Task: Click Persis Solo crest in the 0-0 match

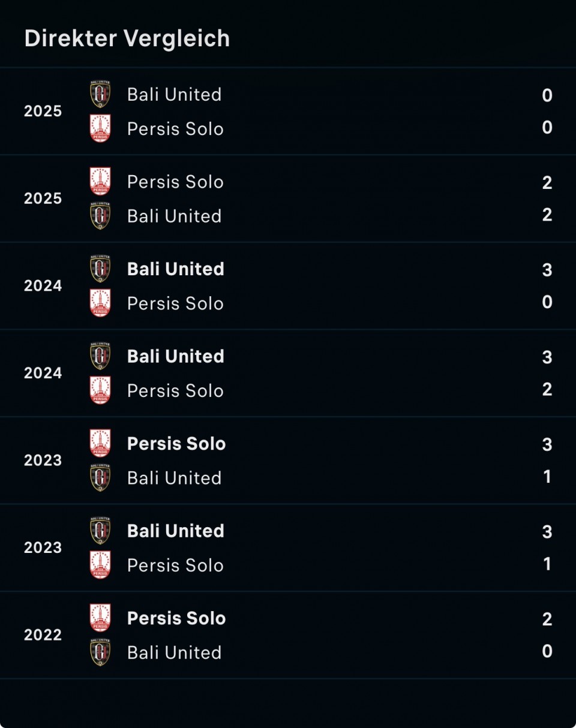Action: coord(100,128)
